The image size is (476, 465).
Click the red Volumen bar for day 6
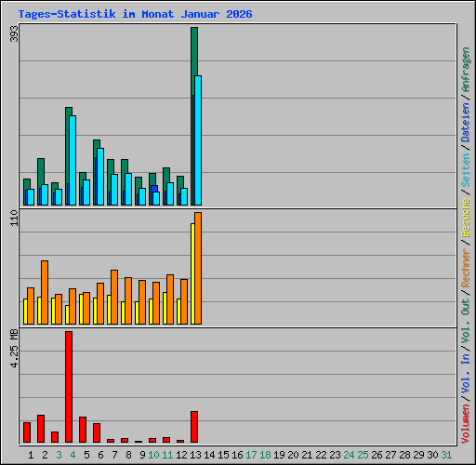[x=97, y=432]
